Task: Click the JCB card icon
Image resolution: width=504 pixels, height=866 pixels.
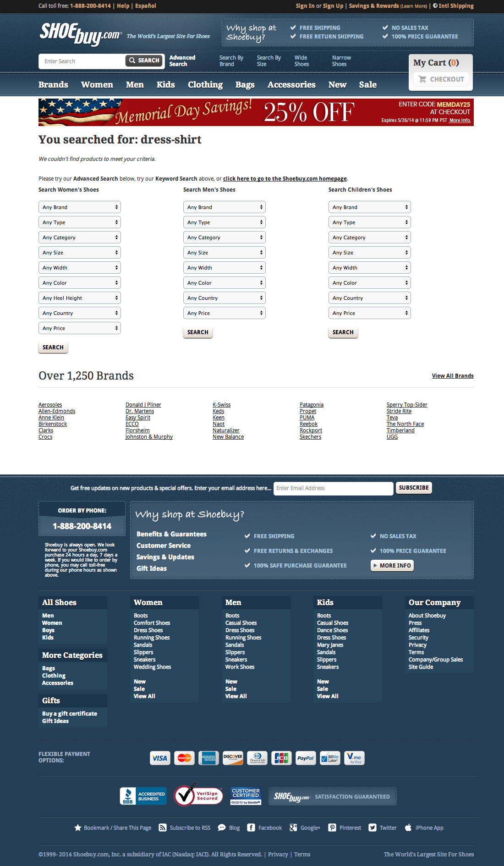Action: (282, 758)
